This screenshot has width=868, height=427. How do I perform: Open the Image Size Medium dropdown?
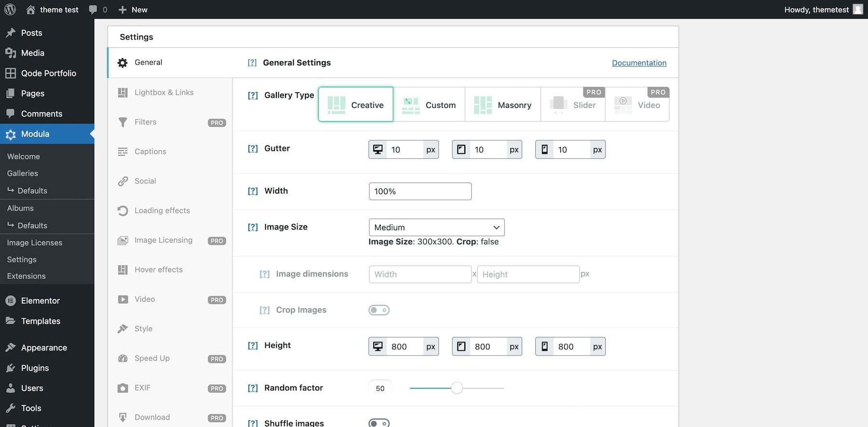tap(436, 227)
